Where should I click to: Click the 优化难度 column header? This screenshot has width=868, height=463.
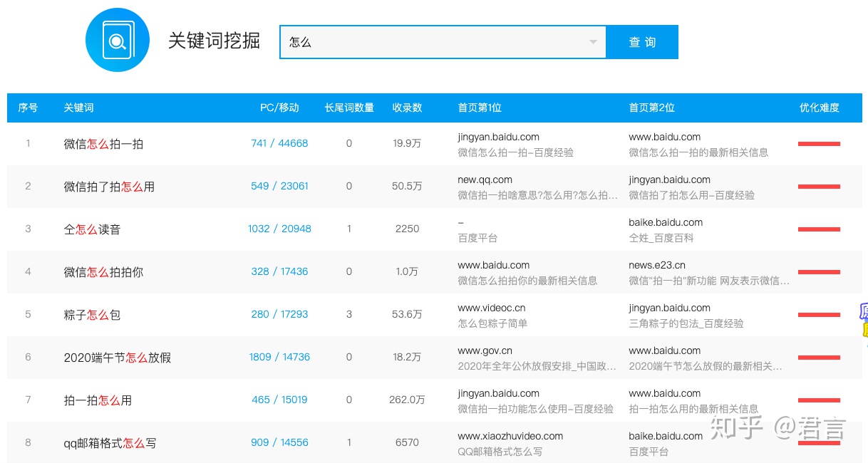[x=820, y=108]
